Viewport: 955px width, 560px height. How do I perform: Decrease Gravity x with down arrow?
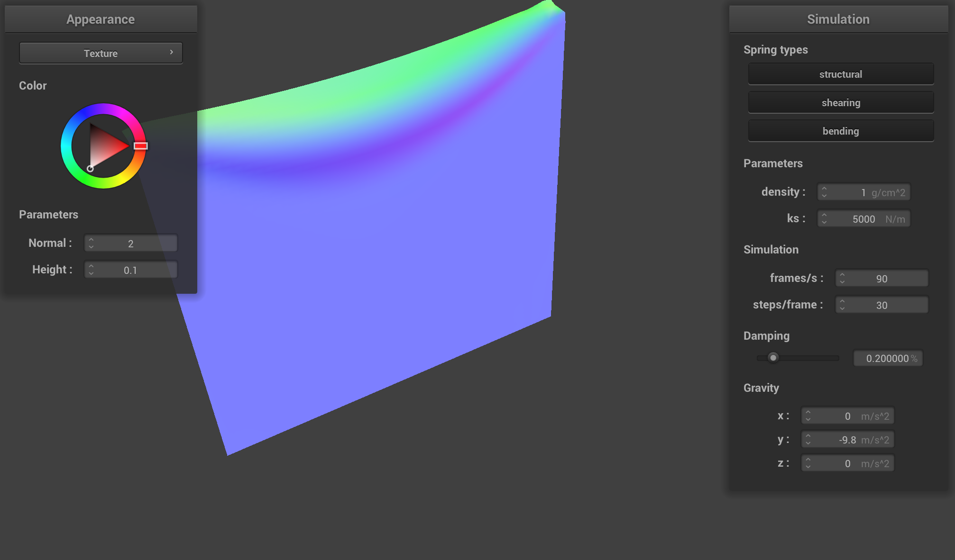pyautogui.click(x=808, y=419)
